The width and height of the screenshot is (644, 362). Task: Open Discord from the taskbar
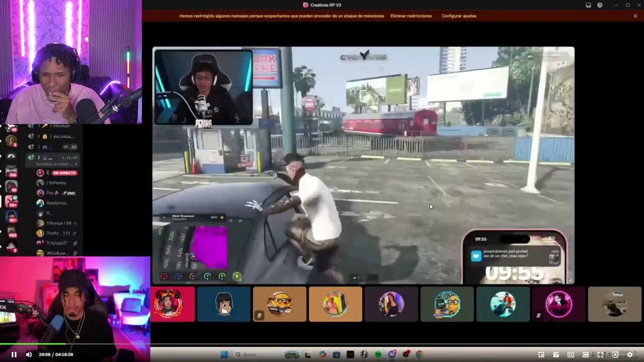[392, 354]
